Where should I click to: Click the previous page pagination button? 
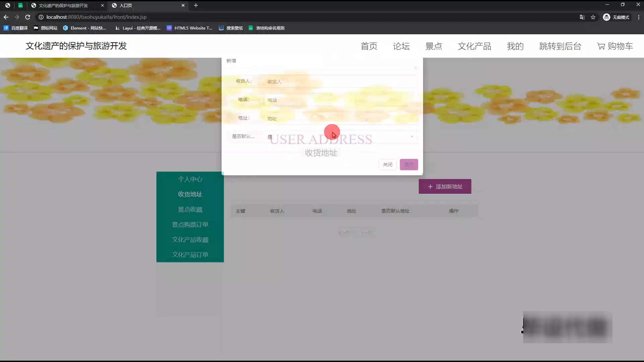(x=344, y=232)
